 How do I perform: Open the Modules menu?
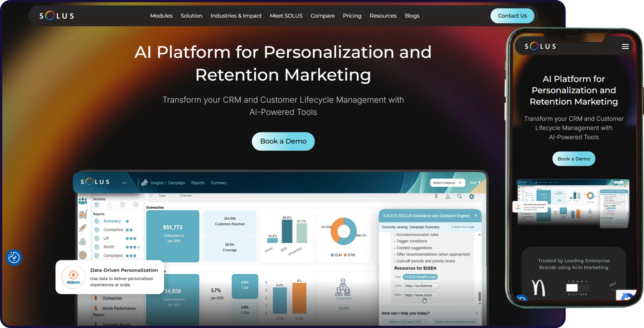[161, 16]
